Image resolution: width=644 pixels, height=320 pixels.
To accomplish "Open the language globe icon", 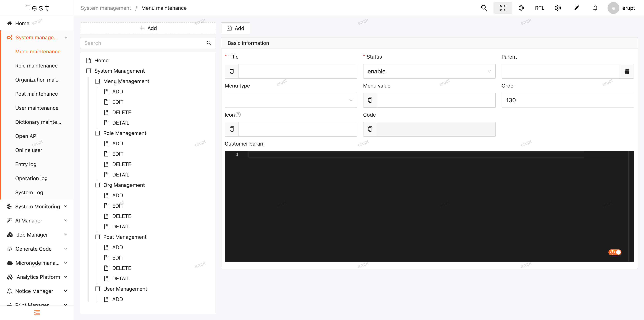I will [x=521, y=8].
